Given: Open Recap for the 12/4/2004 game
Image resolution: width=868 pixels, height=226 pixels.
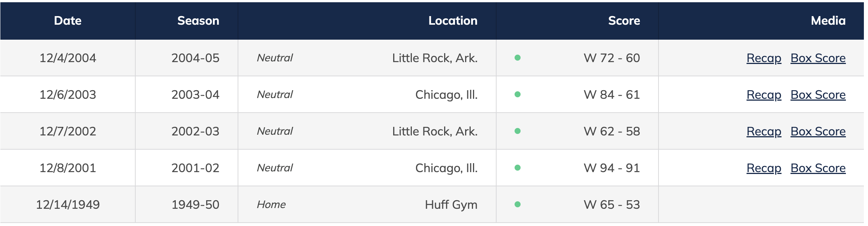Looking at the screenshot, I should click(763, 58).
